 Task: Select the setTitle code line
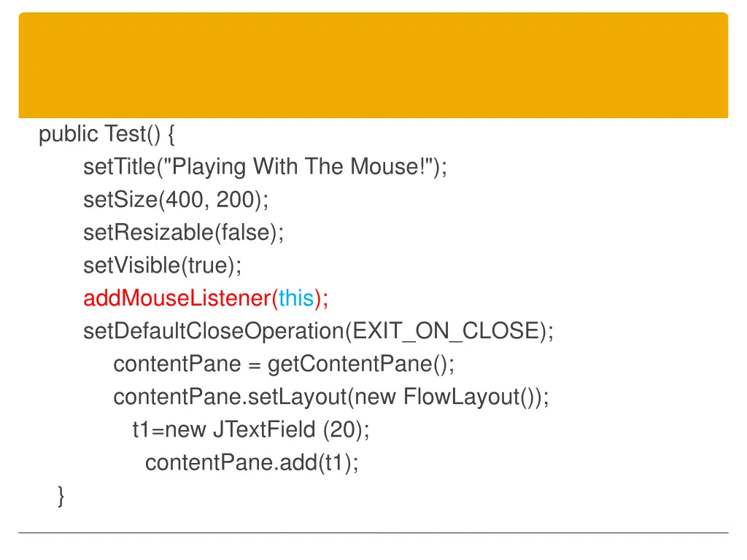[265, 167]
